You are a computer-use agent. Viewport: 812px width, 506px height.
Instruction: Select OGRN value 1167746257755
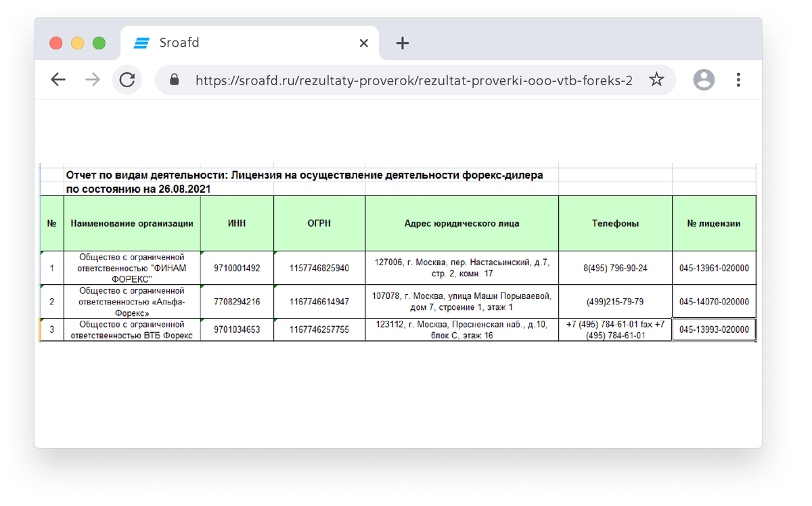coord(319,330)
